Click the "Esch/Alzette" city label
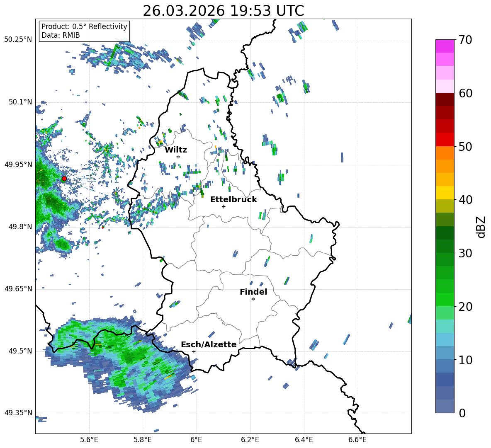Screen dimensions: 491x448 pyautogui.click(x=209, y=344)
